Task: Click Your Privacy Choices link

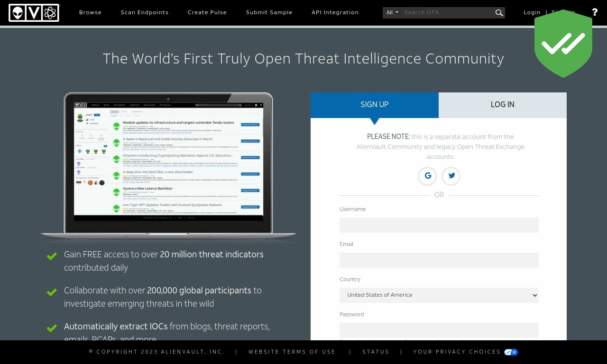Action: pyautogui.click(x=457, y=352)
